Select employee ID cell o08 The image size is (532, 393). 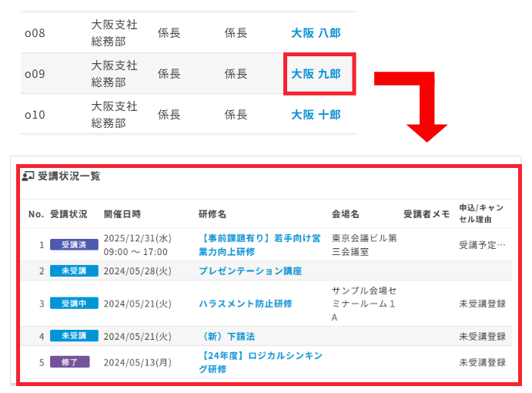point(35,33)
